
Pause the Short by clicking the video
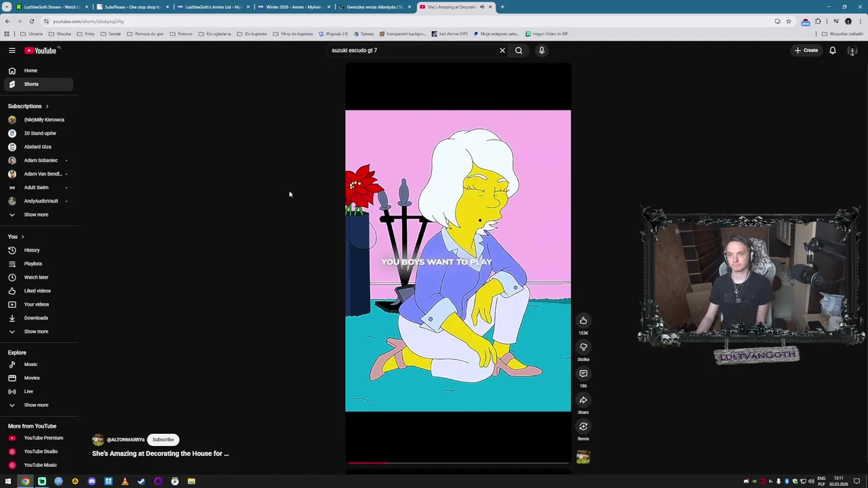[458, 261]
